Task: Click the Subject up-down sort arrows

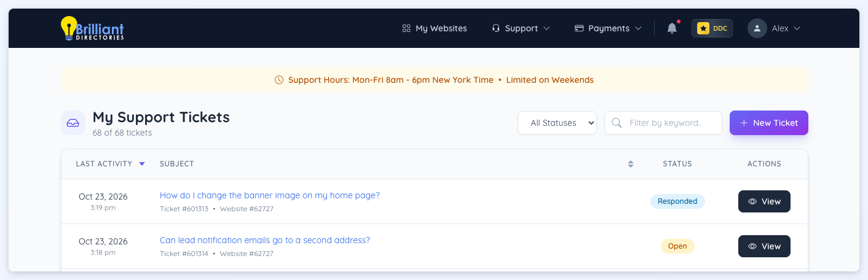Action: [x=631, y=164]
